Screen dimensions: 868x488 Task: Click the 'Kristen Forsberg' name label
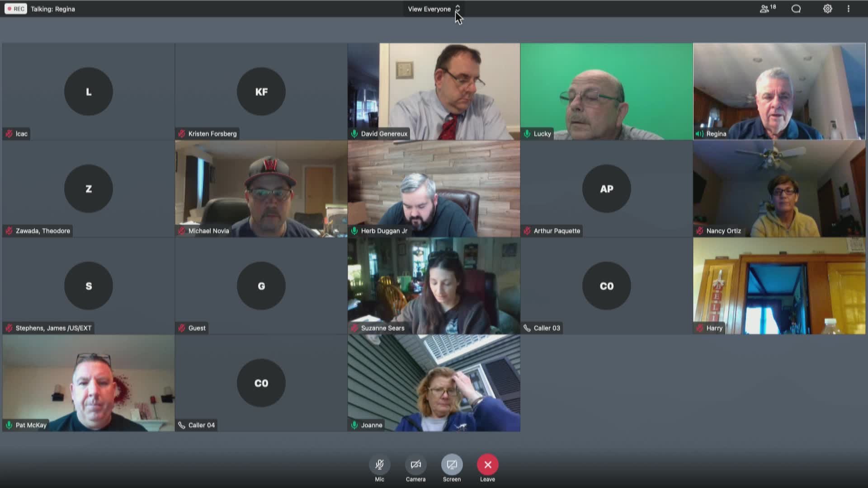212,134
